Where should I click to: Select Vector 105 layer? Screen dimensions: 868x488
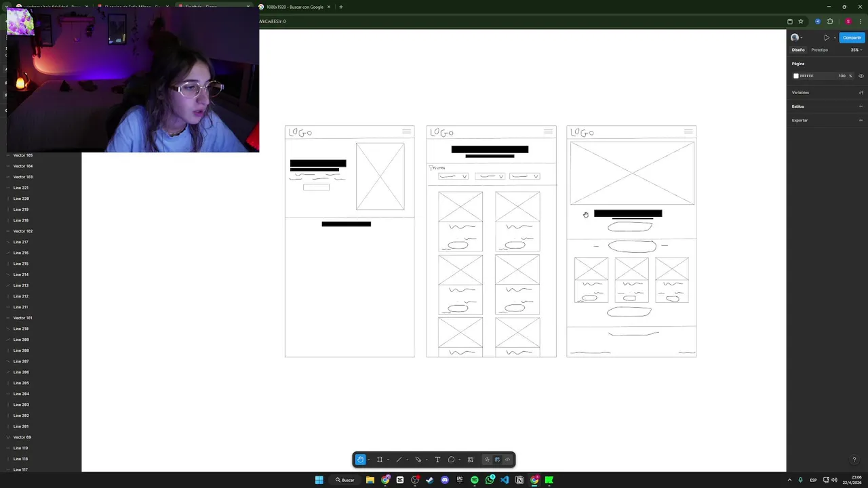point(23,155)
